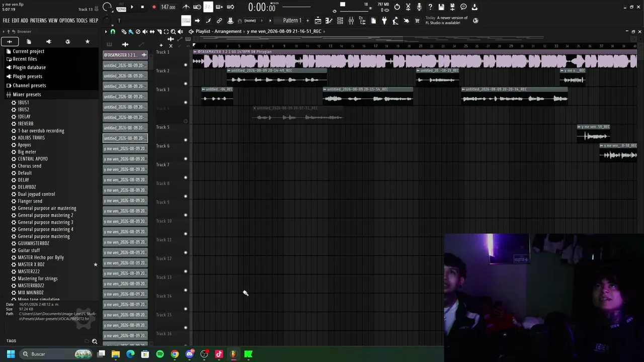The height and width of the screenshot is (362, 644).
Task: Select the Big meter preset
Action: [27, 152]
